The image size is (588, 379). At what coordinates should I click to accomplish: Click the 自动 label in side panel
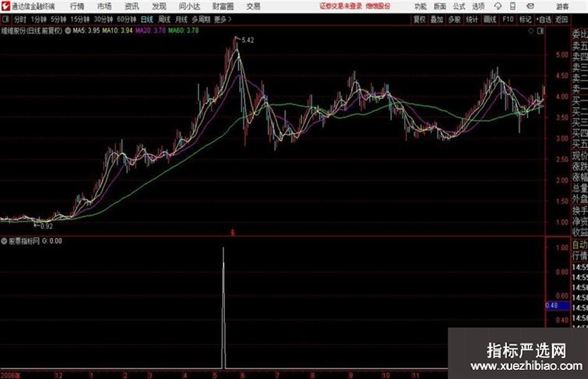click(580, 245)
